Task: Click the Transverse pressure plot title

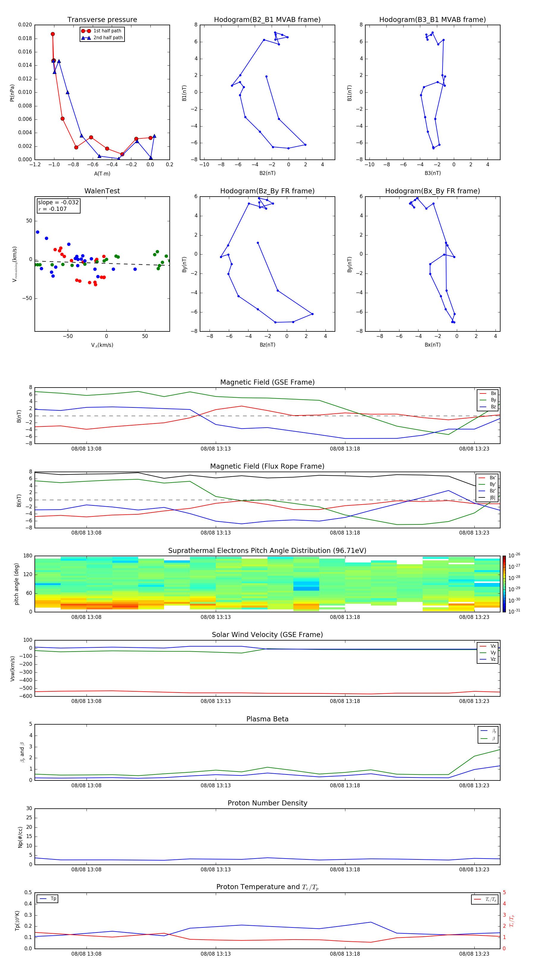Action: tap(102, 20)
